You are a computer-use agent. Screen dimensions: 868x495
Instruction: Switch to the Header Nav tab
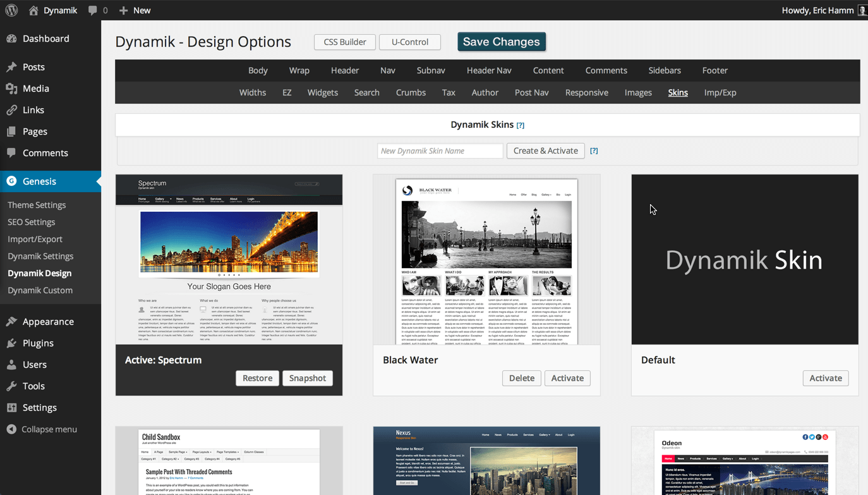coord(489,70)
